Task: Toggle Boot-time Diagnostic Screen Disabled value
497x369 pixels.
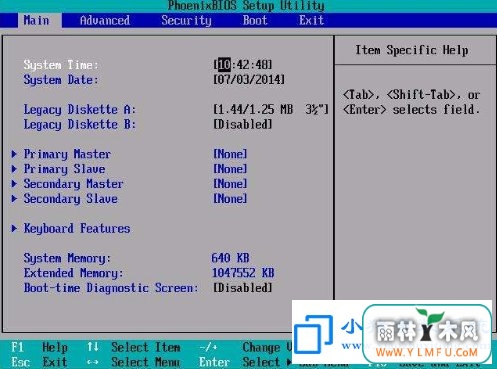Action: click(x=243, y=288)
